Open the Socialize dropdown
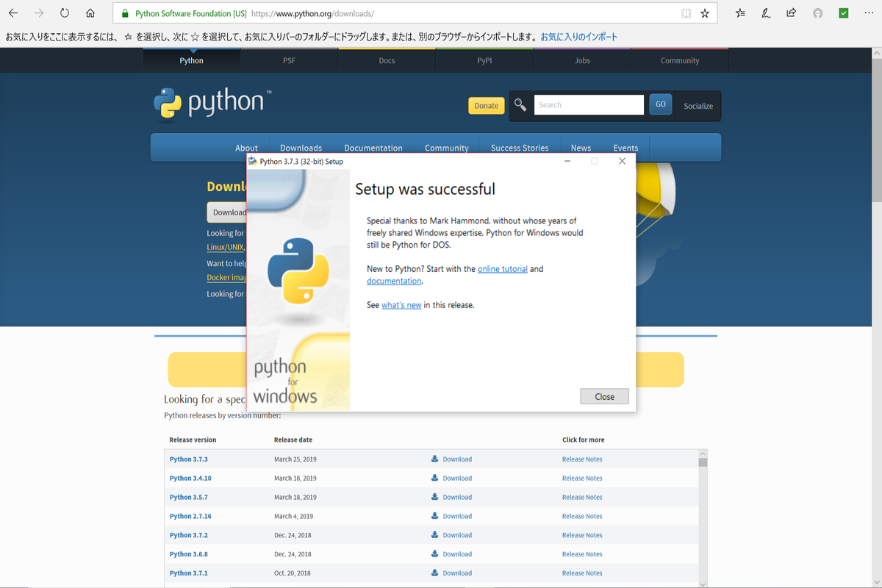This screenshot has height=588, width=882. tap(698, 106)
